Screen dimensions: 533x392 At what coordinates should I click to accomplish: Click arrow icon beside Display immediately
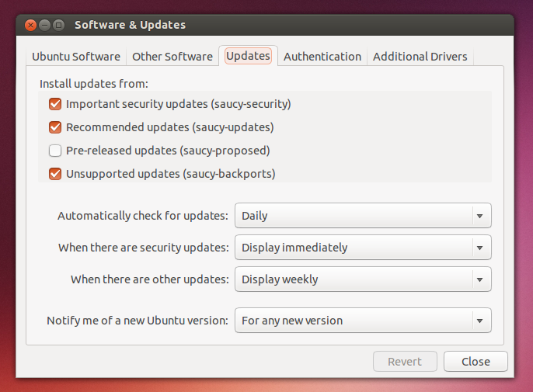pyautogui.click(x=479, y=248)
